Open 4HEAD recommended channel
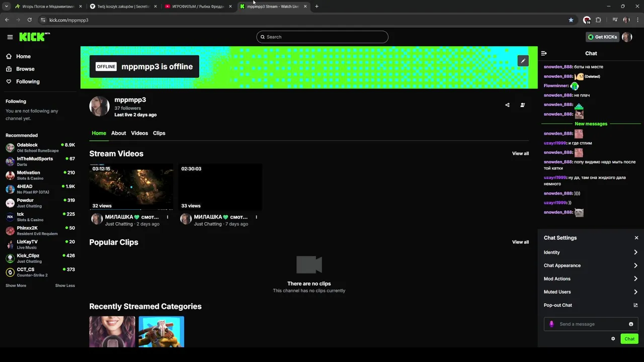 [x=40, y=189]
